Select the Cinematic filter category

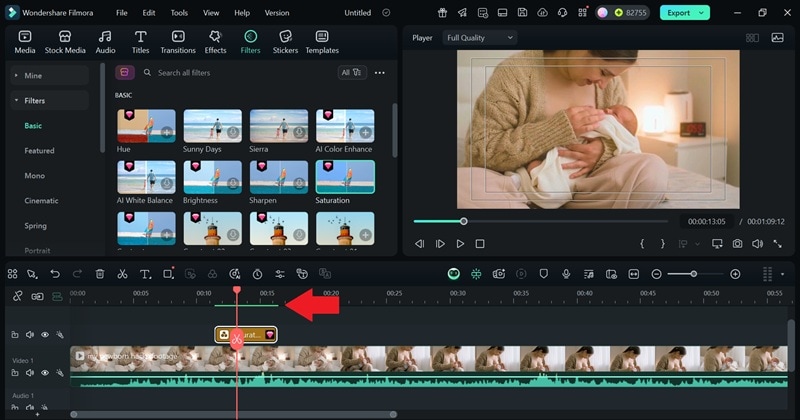pos(41,201)
